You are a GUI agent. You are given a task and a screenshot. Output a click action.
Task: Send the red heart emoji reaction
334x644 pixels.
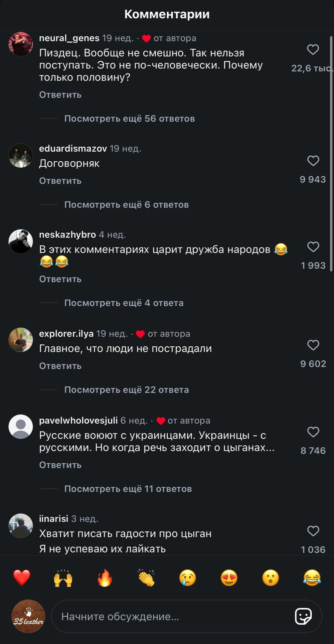coord(22,578)
